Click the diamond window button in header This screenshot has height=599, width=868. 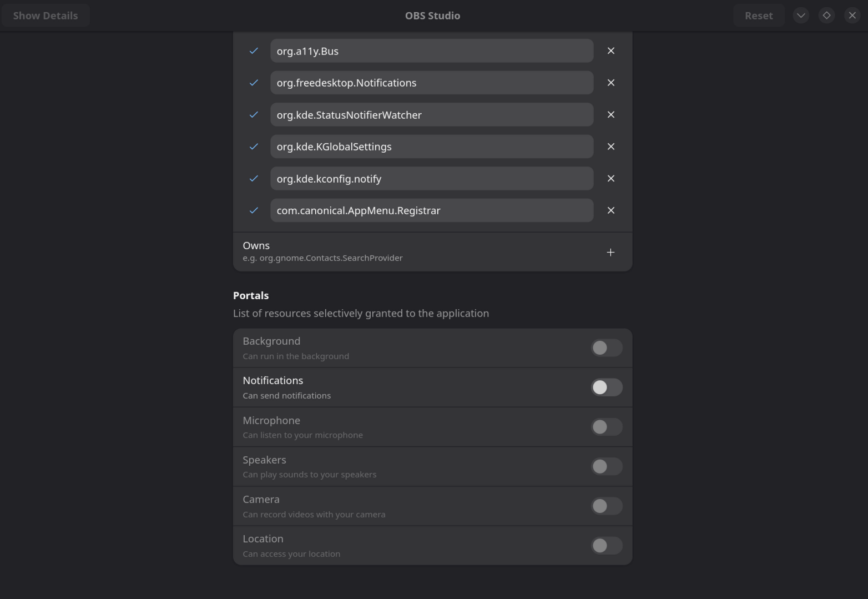[826, 16]
